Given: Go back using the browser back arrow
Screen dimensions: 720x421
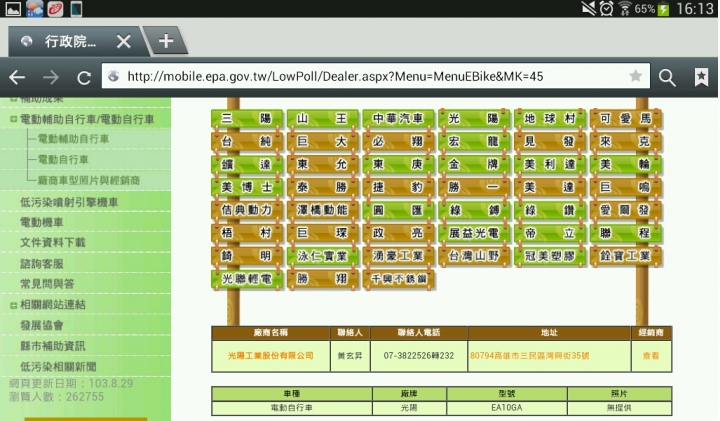Looking at the screenshot, I should [x=17, y=77].
